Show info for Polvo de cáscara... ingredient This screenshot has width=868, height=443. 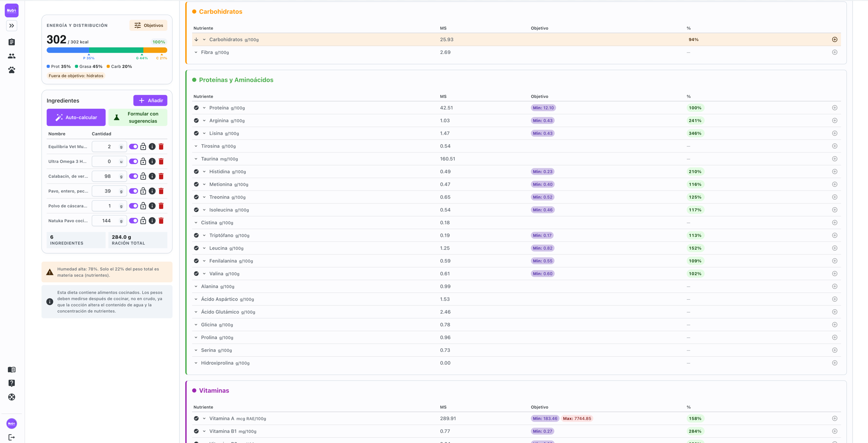click(152, 206)
